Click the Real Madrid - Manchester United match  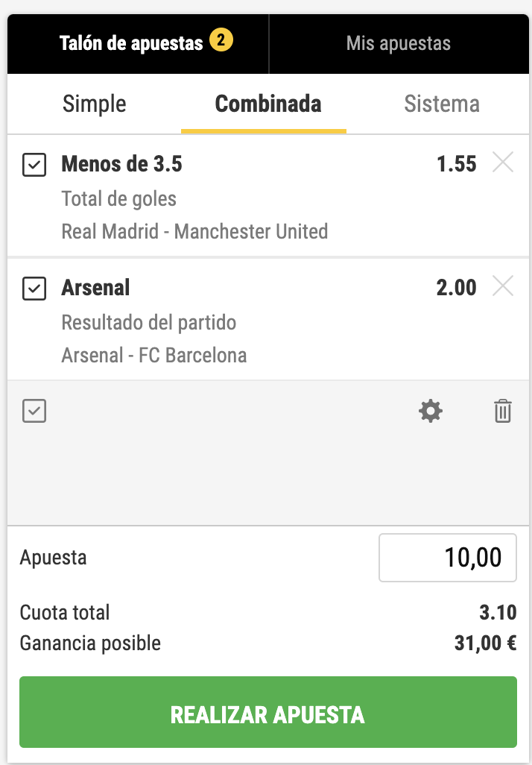tap(194, 231)
